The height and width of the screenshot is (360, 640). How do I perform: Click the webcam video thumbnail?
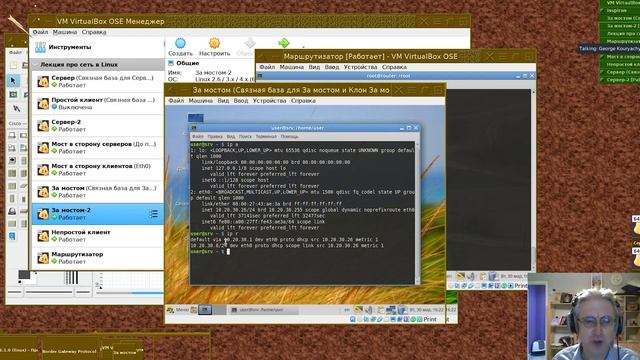584,317
